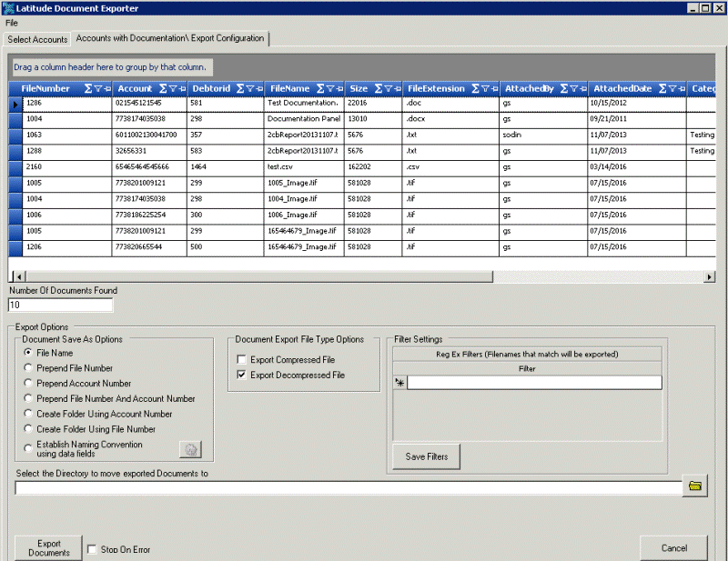Open the File menu
The height and width of the screenshot is (561, 728).
pyautogui.click(x=12, y=21)
